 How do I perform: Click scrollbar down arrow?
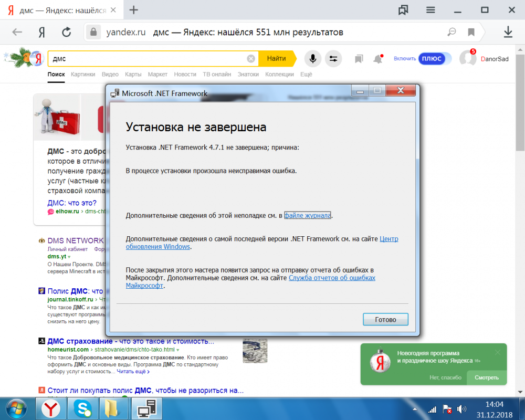click(520, 392)
